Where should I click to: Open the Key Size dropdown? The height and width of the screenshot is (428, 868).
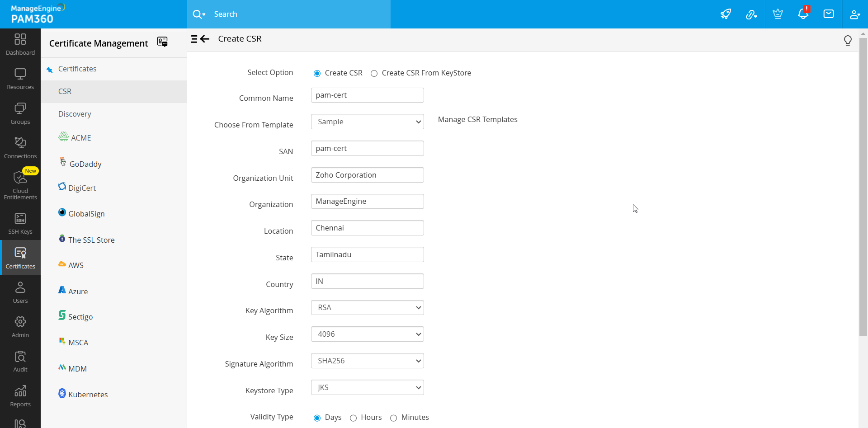(367, 334)
